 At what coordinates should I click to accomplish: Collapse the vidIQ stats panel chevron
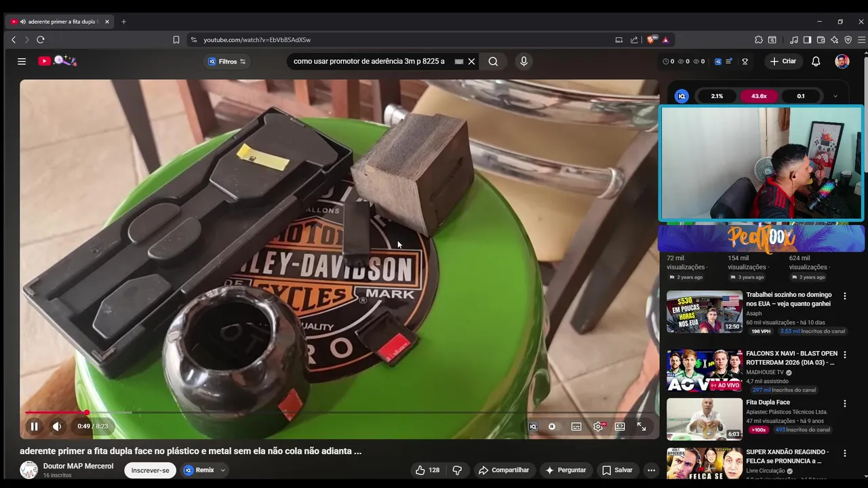tap(835, 96)
